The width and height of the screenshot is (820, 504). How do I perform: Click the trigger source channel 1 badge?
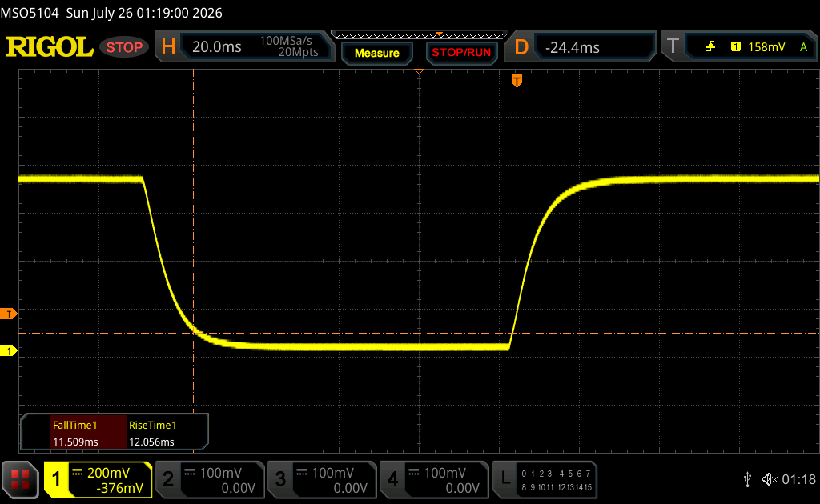[x=736, y=47]
